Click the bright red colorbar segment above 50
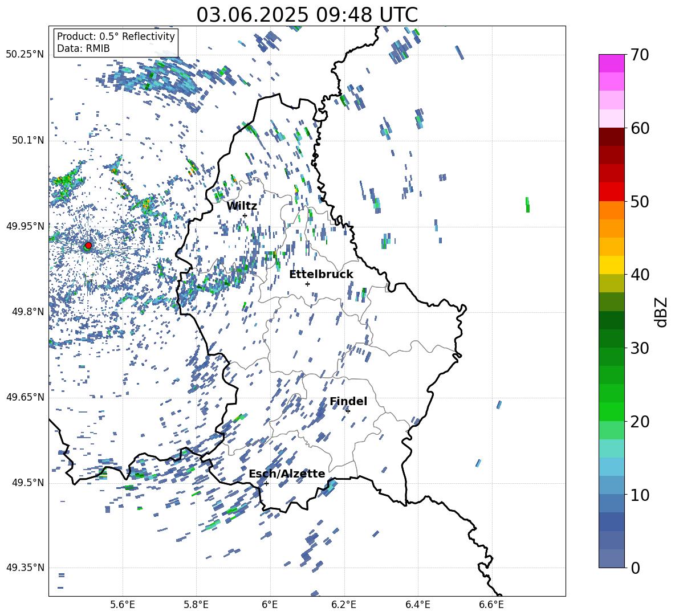The height and width of the screenshot is (616, 675). 611,191
